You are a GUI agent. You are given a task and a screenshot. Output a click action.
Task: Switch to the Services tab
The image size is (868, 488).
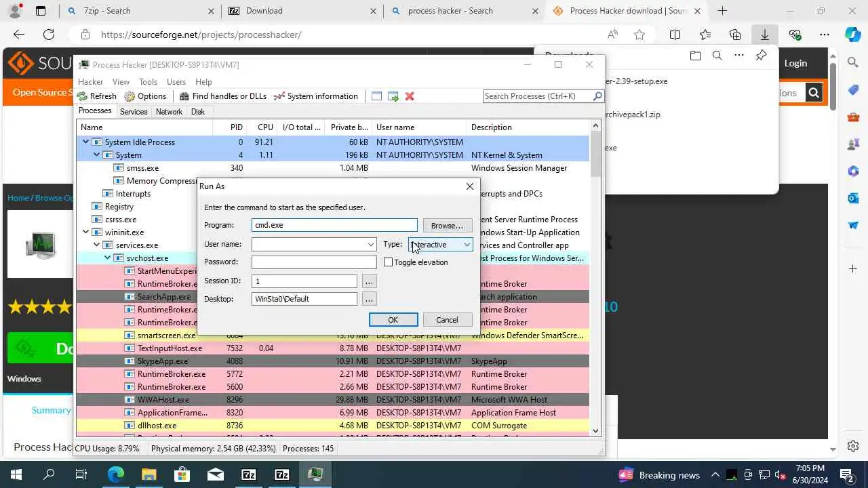134,112
